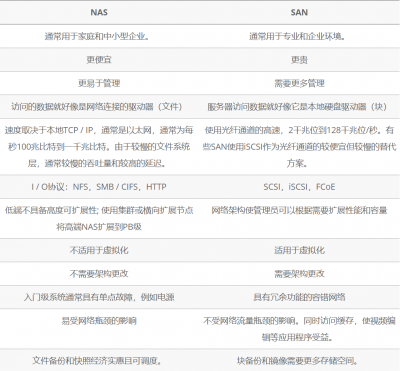The width and height of the screenshot is (400, 371).
Task: Select the cell '易受网络瓶颈的影响'
Action: (x=99, y=329)
